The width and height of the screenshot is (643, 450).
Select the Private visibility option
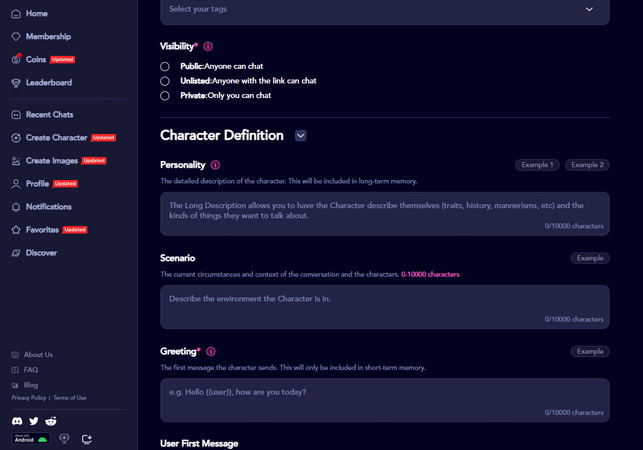pyautogui.click(x=165, y=96)
